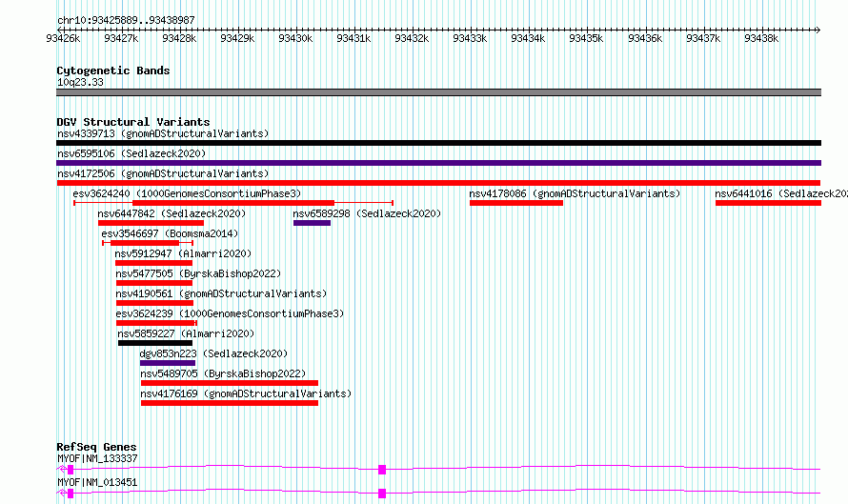Image resolution: width=848 pixels, height=504 pixels.
Task: Select the red nsv5489705 variant bar
Action: click(x=230, y=383)
